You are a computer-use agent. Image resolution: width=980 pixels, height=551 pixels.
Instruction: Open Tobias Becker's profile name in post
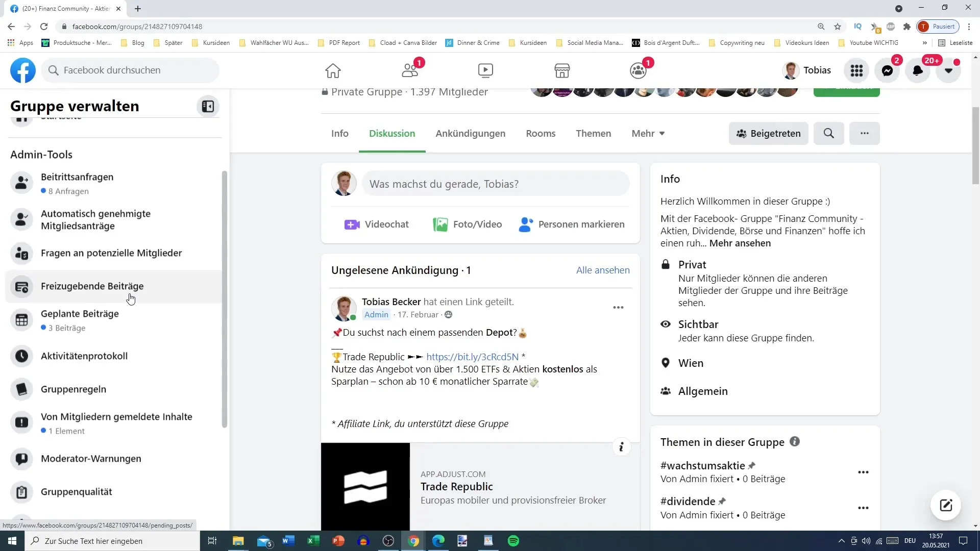click(x=391, y=302)
